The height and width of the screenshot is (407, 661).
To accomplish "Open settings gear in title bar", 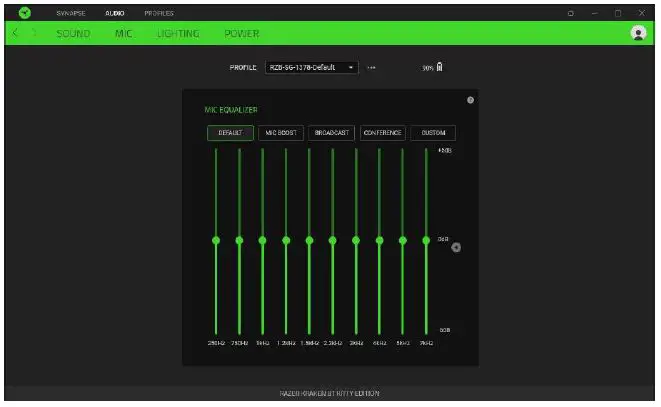I will pyautogui.click(x=571, y=13).
